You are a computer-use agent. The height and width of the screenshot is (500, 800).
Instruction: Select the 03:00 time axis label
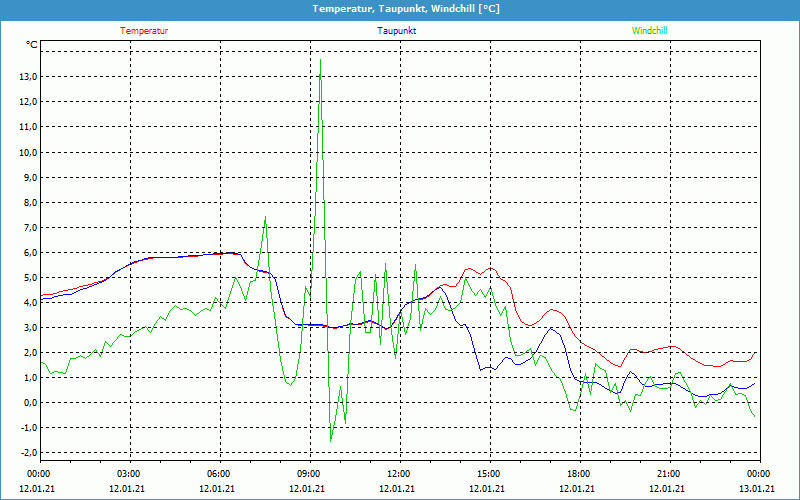click(129, 473)
